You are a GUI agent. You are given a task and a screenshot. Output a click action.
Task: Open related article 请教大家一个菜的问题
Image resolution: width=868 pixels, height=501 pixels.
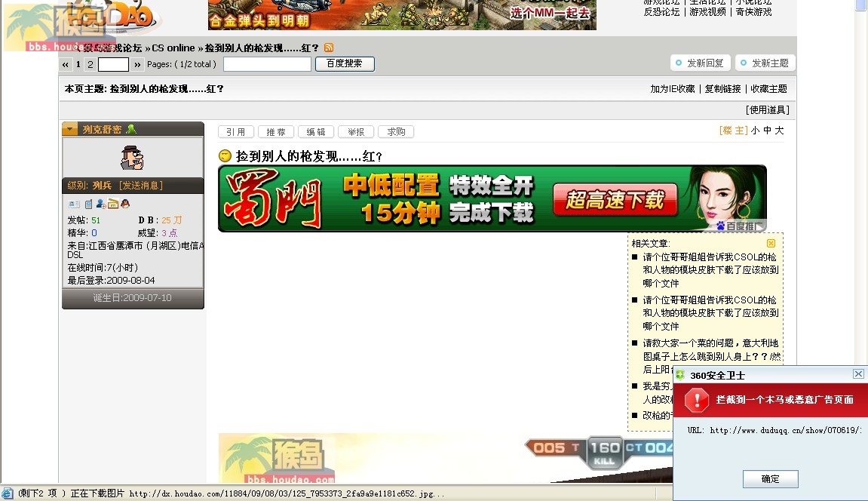point(712,356)
